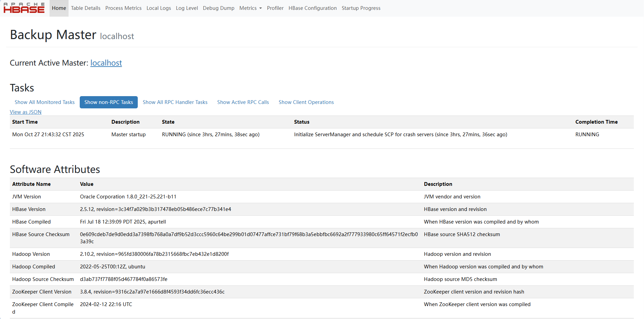Open the Home navigation tab

point(59,8)
